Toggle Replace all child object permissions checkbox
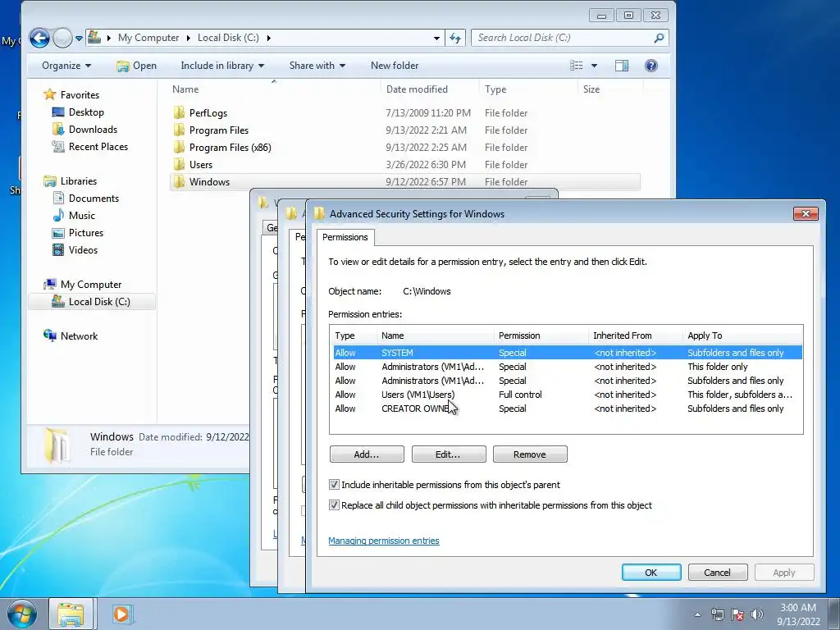 click(x=334, y=505)
